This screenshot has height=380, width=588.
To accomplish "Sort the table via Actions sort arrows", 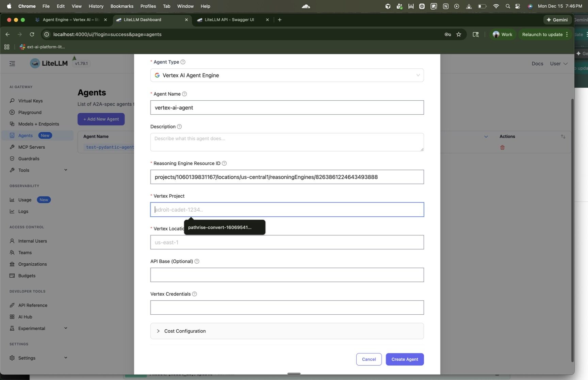I will click(x=563, y=136).
